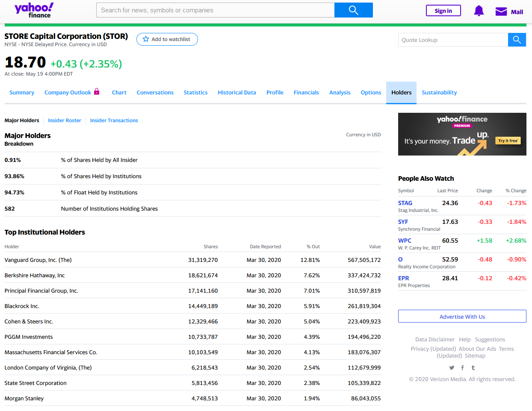This screenshot has height=411, width=532.
Task: Click the Sign in button
Action: pyautogui.click(x=443, y=11)
